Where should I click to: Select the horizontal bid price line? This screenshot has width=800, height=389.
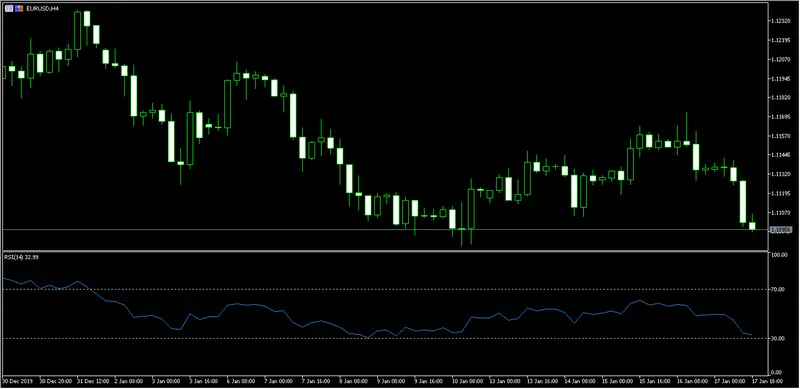click(385, 230)
